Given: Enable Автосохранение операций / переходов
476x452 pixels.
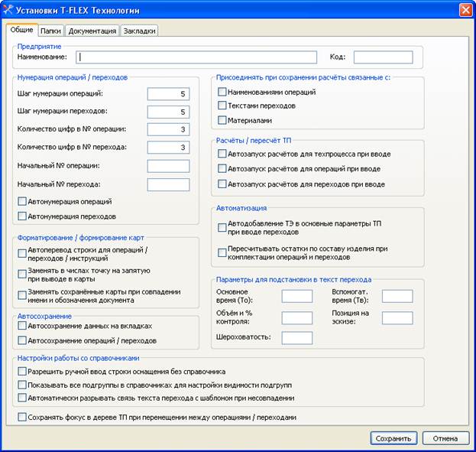Looking at the screenshot, I should 22,340.
